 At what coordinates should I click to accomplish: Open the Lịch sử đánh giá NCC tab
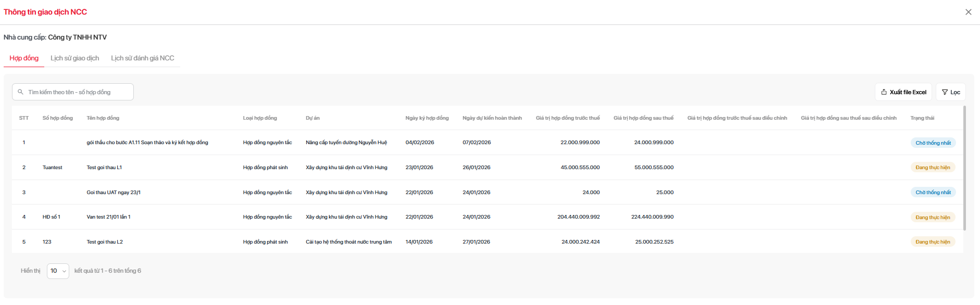[142, 58]
